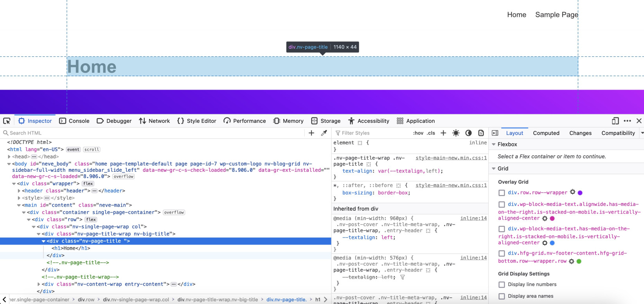Focus the Search HTML field
This screenshot has height=304, width=644.
tap(153, 133)
